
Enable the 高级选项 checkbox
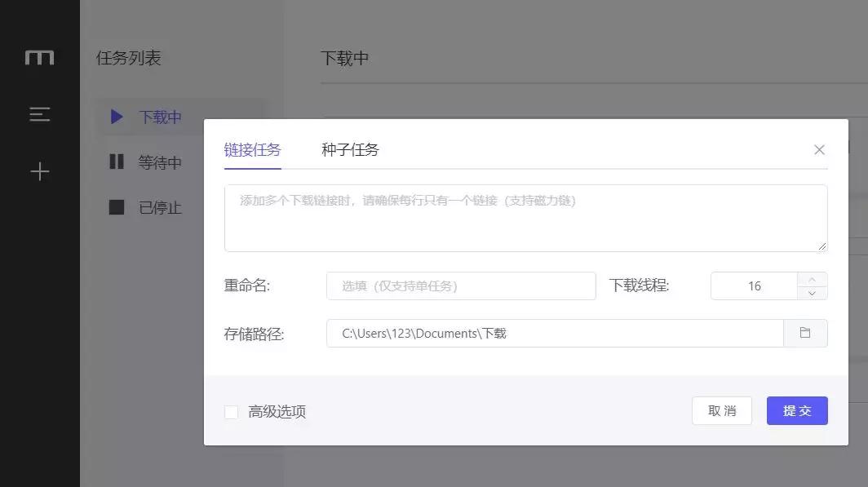230,412
